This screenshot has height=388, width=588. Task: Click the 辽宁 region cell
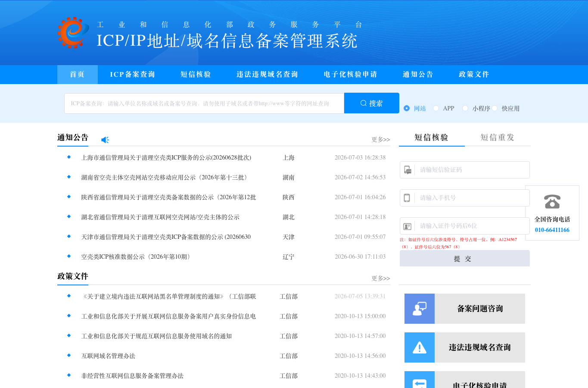coord(289,257)
